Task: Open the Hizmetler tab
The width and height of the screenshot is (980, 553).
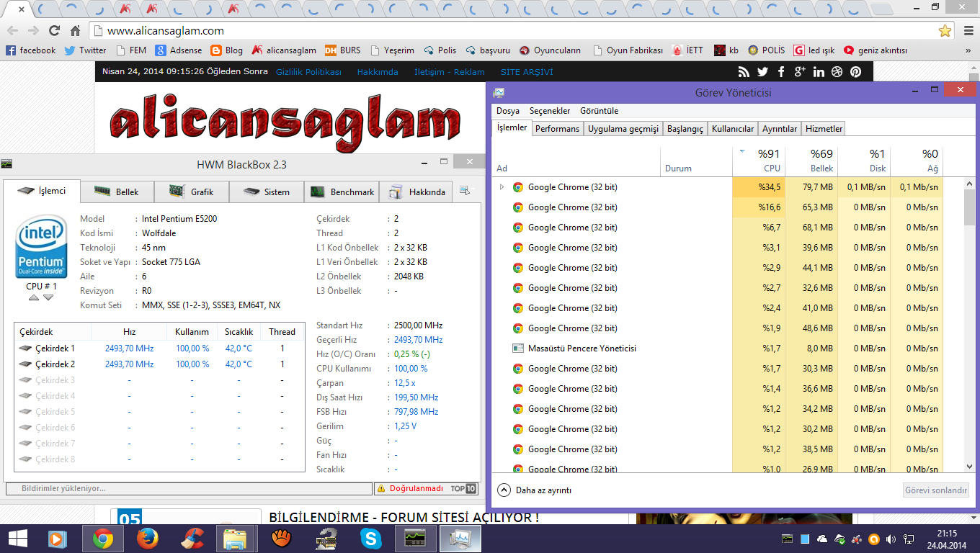Action: point(824,129)
